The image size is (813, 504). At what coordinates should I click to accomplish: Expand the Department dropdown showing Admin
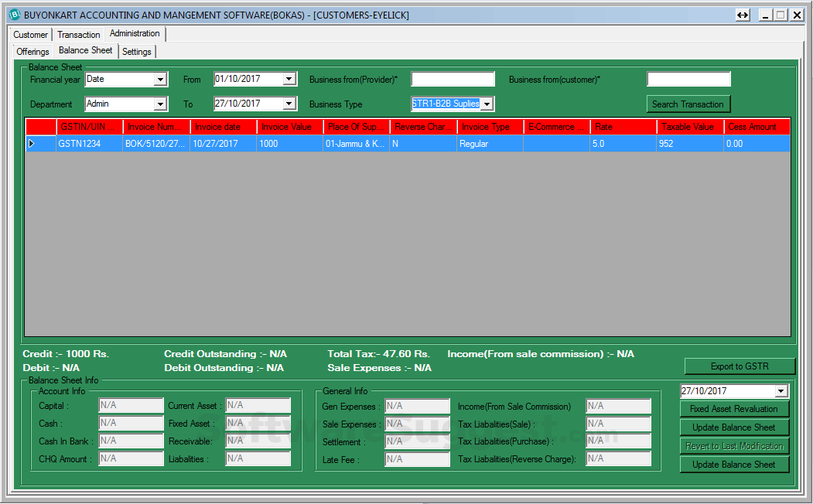click(x=160, y=103)
